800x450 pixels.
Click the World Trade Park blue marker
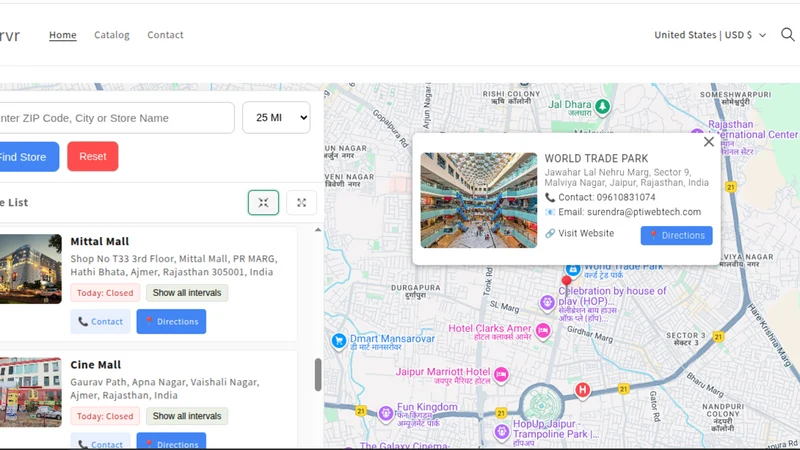572,269
